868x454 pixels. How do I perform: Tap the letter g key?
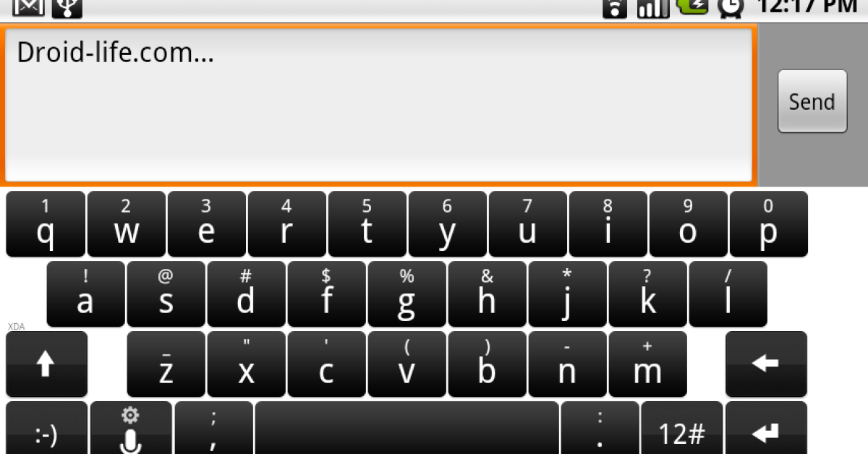[x=407, y=294]
